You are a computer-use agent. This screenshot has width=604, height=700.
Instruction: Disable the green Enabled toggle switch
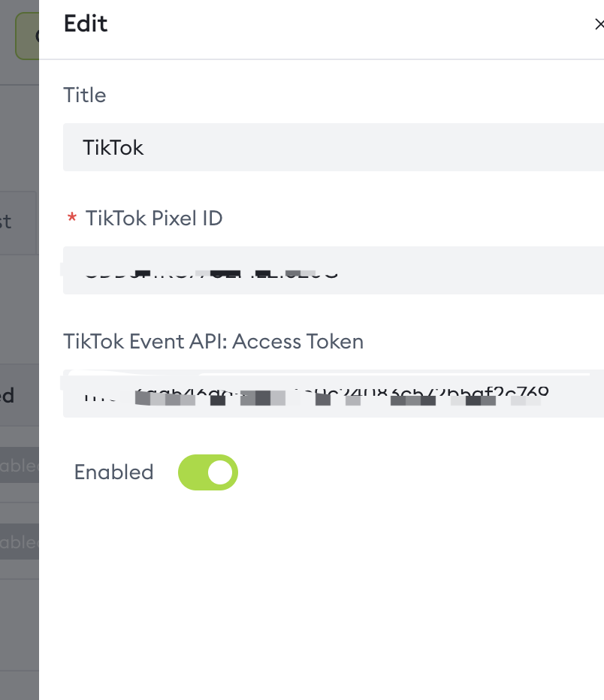click(207, 472)
